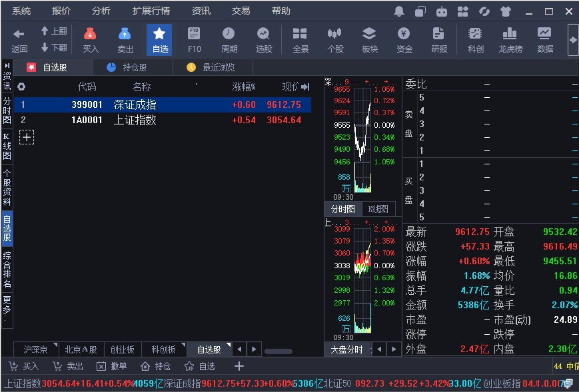Select the 自选股 top tab
Screen dimensions: 579x392
[53, 67]
